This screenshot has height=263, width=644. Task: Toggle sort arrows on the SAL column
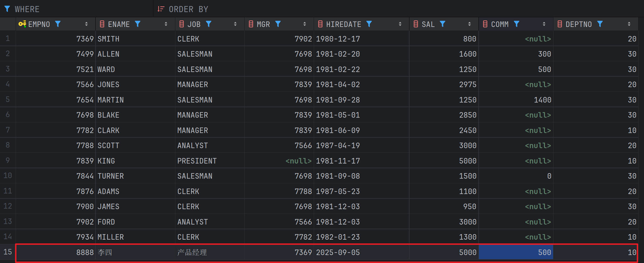[x=470, y=24]
